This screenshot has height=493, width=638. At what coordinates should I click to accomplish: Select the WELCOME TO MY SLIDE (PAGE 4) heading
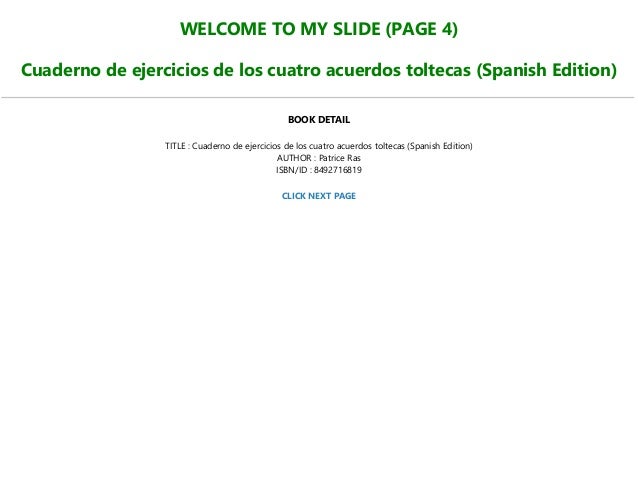[319, 29]
